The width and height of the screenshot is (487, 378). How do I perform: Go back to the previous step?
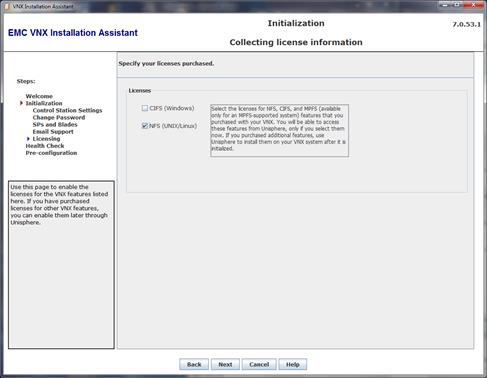pyautogui.click(x=194, y=364)
